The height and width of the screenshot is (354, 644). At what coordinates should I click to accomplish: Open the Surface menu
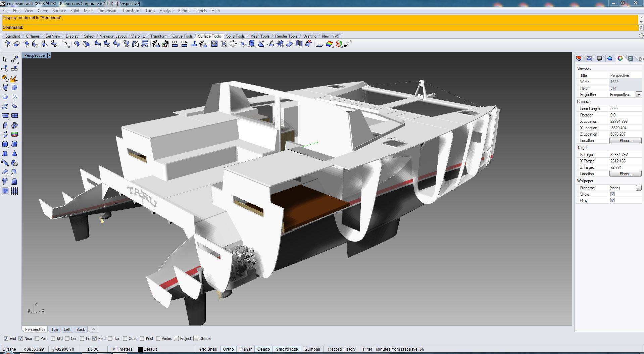(x=59, y=11)
